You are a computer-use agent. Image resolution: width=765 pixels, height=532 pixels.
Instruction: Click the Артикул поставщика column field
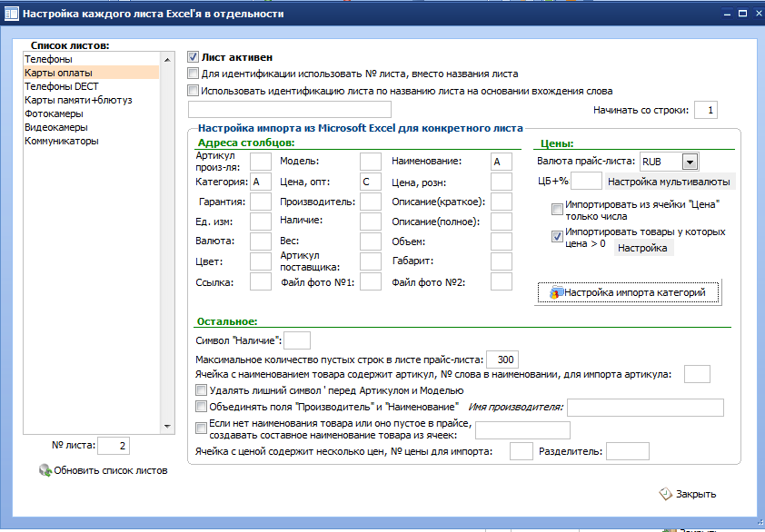(x=371, y=261)
